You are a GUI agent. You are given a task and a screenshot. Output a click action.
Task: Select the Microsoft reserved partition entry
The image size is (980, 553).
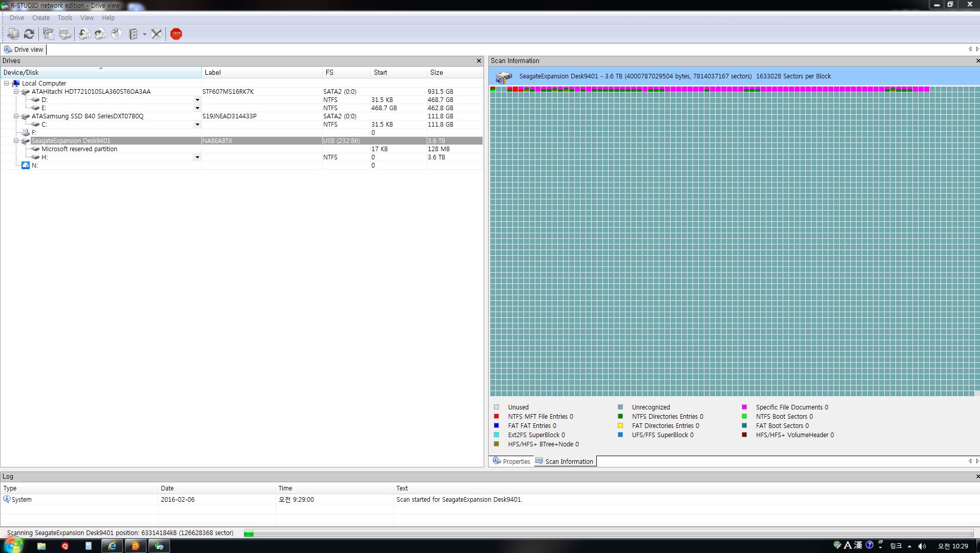pos(79,149)
